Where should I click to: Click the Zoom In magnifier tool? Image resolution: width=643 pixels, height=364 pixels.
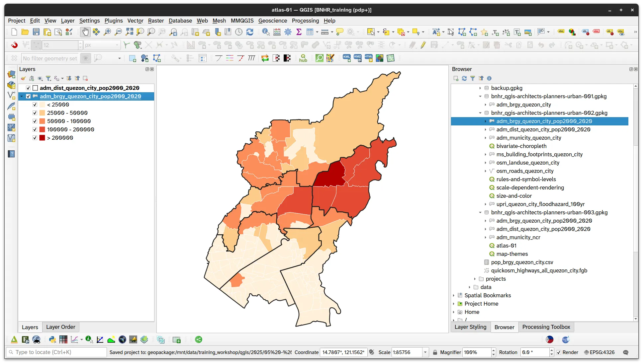click(107, 32)
